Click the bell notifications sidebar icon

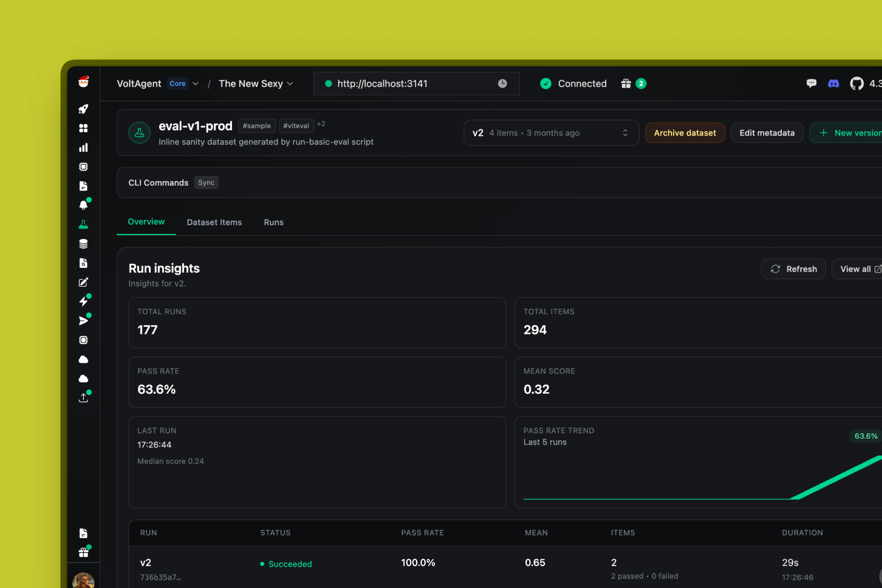pyautogui.click(x=83, y=205)
